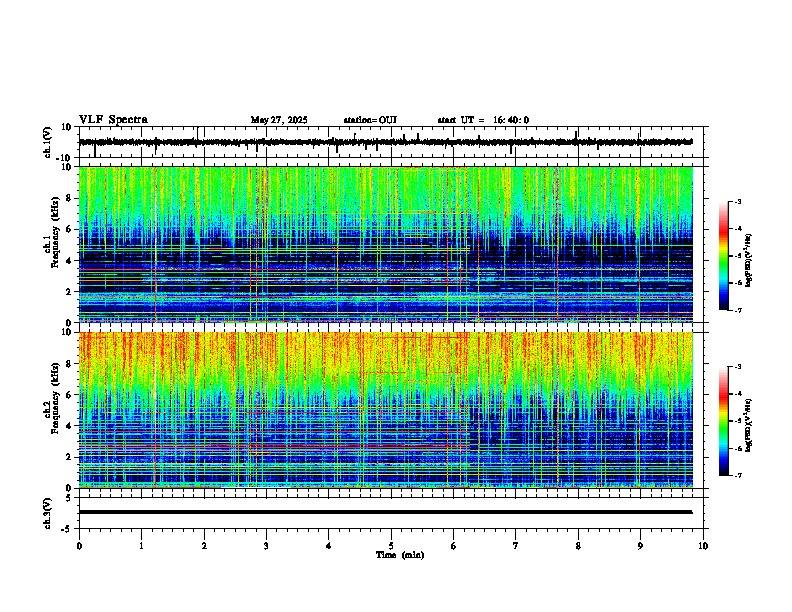Click time axis tick label "4"
Image resolution: width=792 pixels, height=612 pixels.
coord(329,546)
